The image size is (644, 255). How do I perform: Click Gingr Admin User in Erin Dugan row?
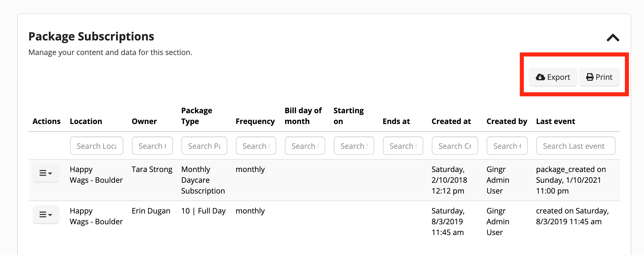[498, 222]
